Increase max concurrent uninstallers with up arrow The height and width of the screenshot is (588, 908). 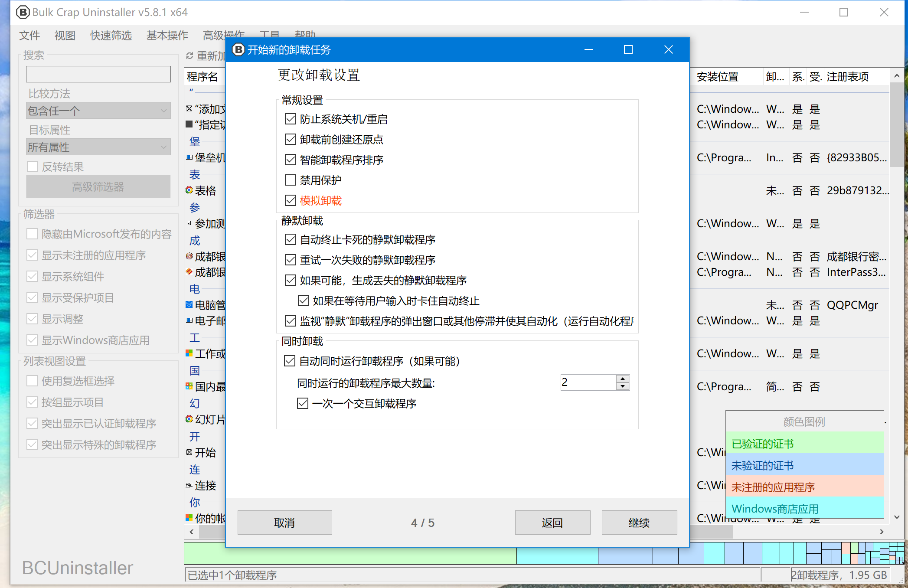point(623,379)
